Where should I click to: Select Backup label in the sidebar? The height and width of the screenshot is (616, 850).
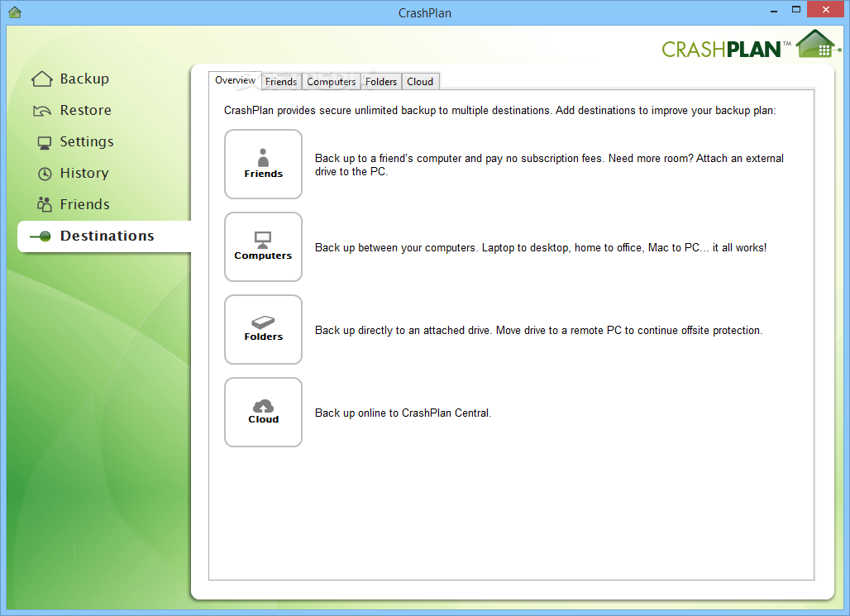(x=84, y=79)
